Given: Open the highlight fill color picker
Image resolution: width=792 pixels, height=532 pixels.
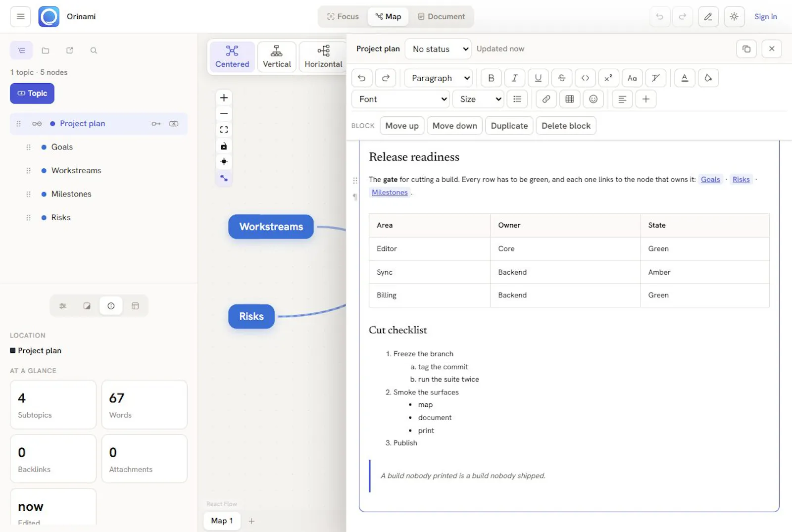Looking at the screenshot, I should (x=708, y=78).
